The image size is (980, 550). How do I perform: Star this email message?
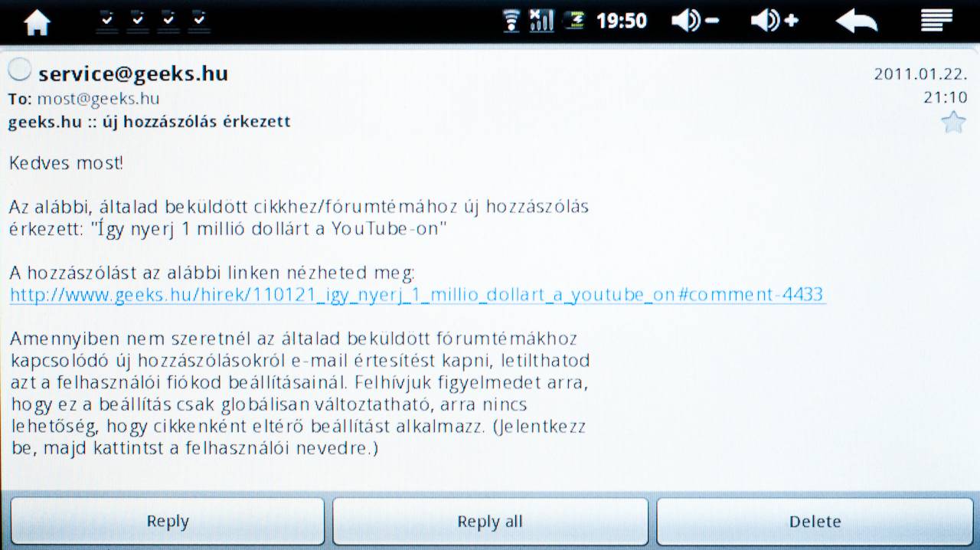[x=953, y=122]
